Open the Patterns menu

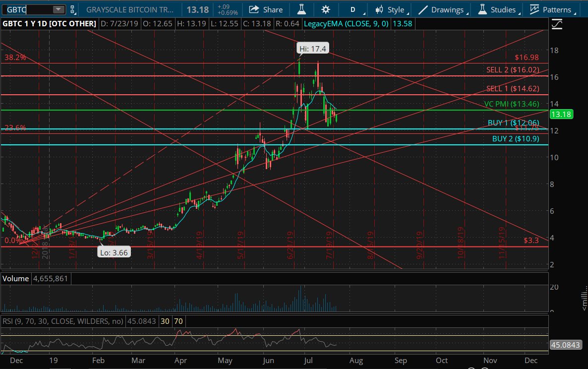pyautogui.click(x=557, y=9)
